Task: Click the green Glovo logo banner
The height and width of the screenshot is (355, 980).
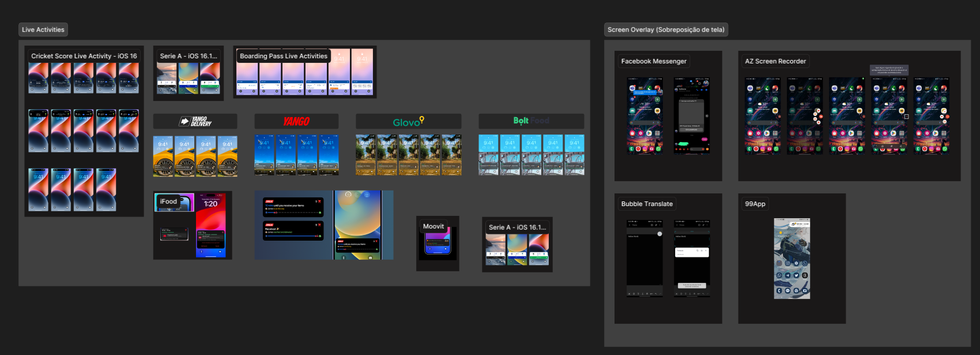Action: (408, 121)
